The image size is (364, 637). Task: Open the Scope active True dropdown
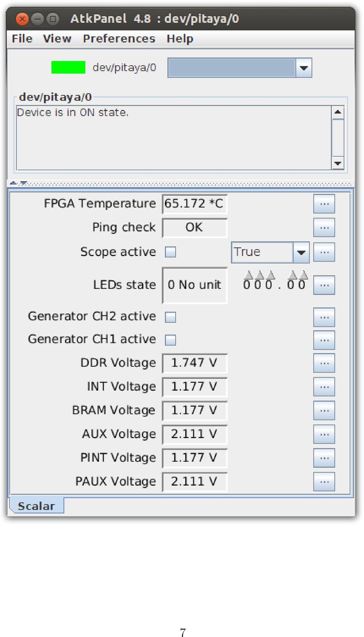coord(270,252)
